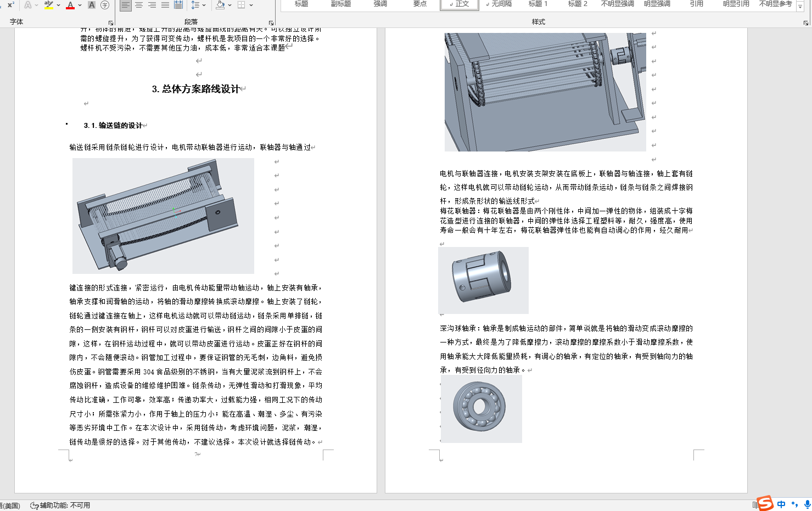This screenshot has width=812, height=511.
Task: Align text left
Action: pyautogui.click(x=126, y=5)
